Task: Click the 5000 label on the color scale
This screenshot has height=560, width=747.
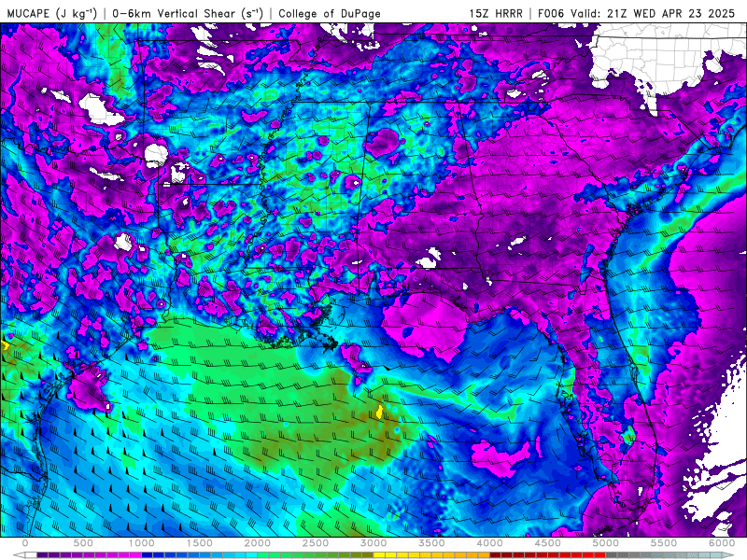Action: click(x=606, y=543)
